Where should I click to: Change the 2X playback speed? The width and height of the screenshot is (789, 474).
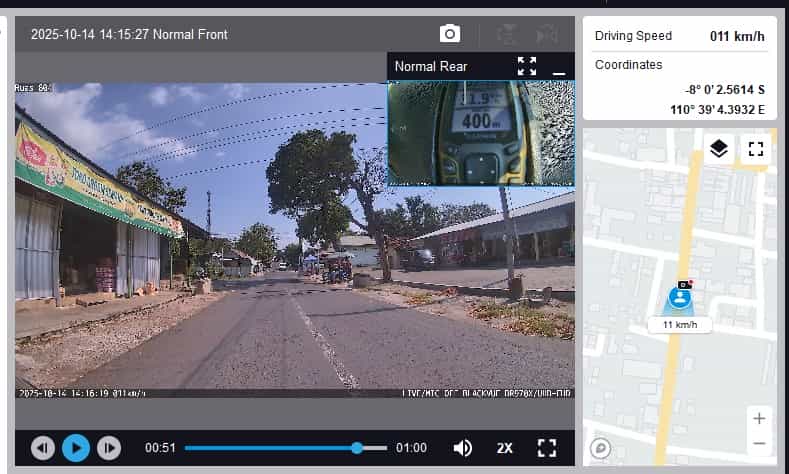(x=505, y=447)
